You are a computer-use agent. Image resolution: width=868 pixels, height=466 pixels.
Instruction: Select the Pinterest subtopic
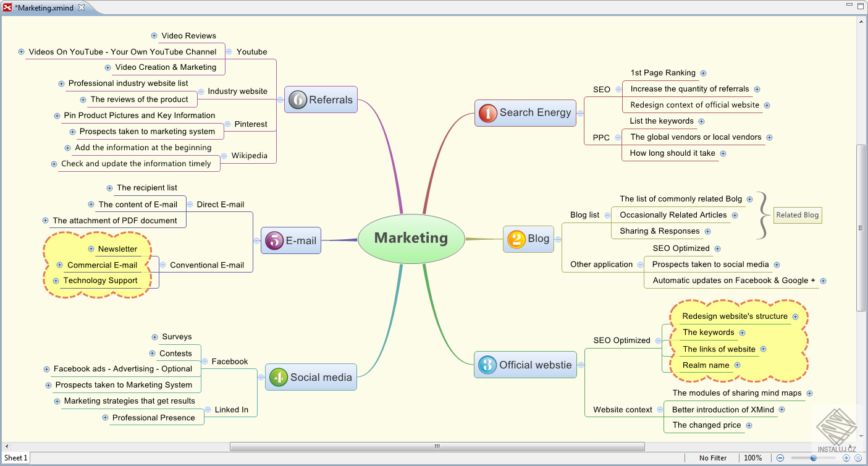pyautogui.click(x=251, y=124)
